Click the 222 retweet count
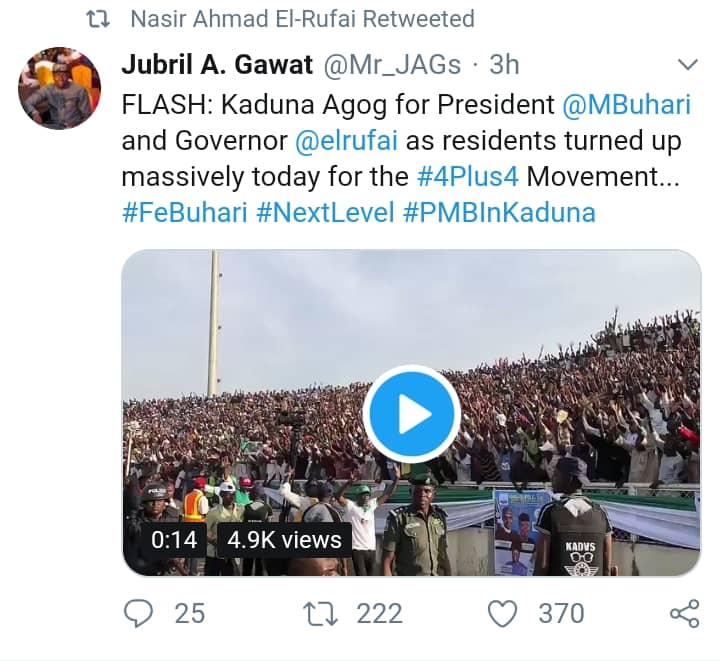This screenshot has height=661, width=720. coord(379,612)
